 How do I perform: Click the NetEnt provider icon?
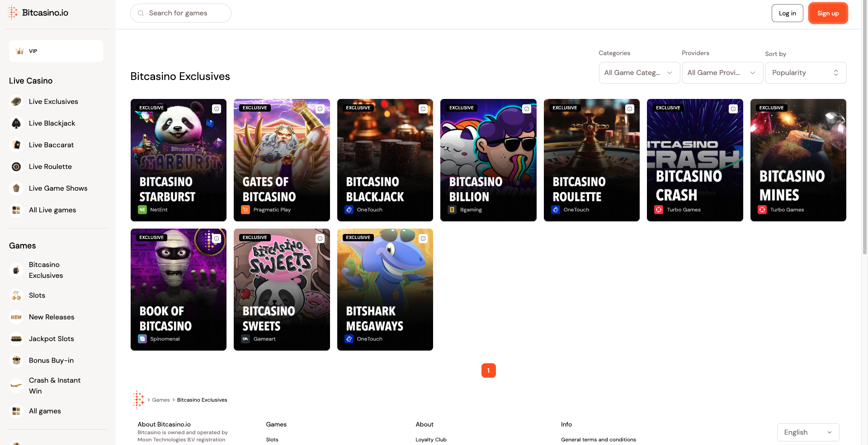point(142,210)
